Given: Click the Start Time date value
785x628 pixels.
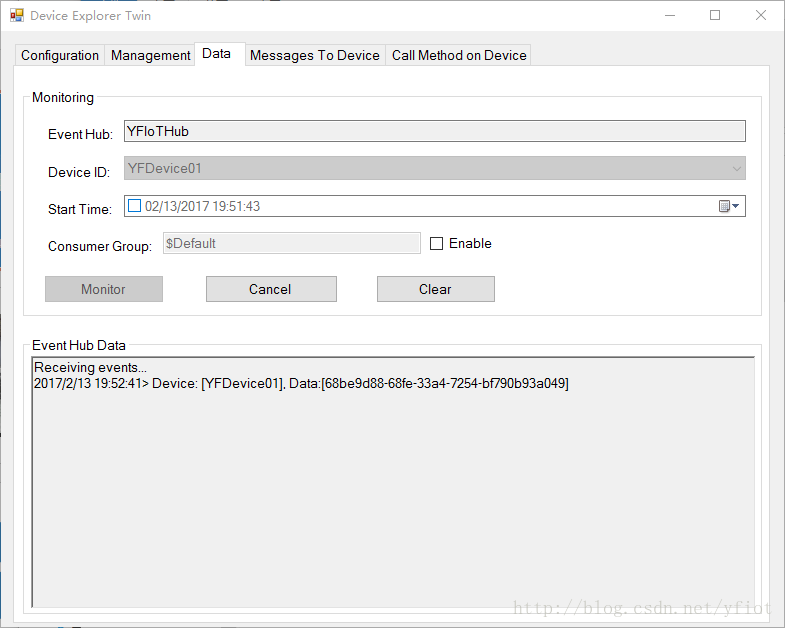Looking at the screenshot, I should point(202,206).
